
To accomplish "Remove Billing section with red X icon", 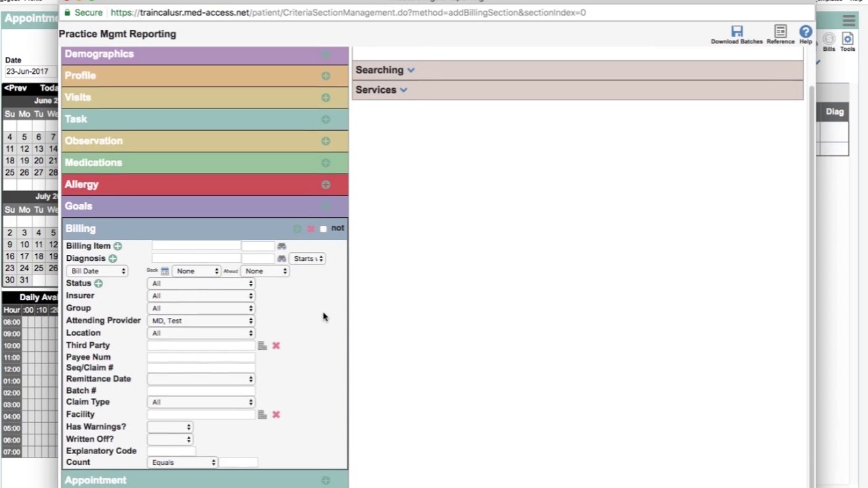I will tap(311, 229).
